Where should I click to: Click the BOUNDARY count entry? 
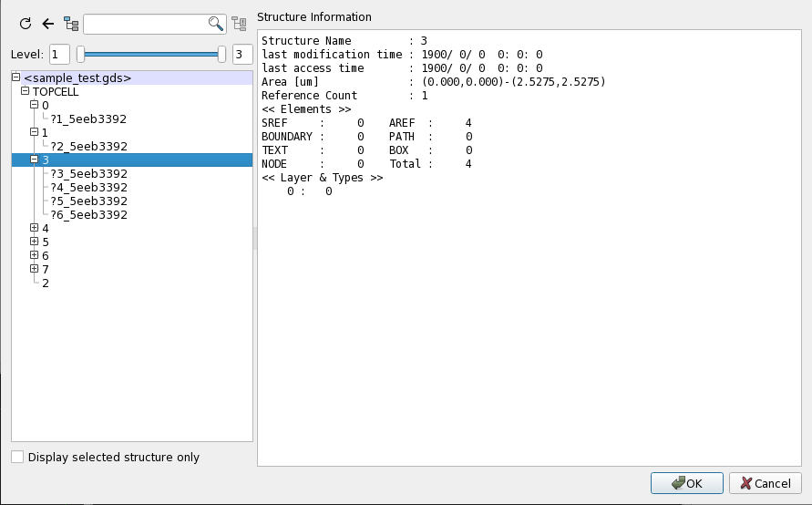point(313,137)
